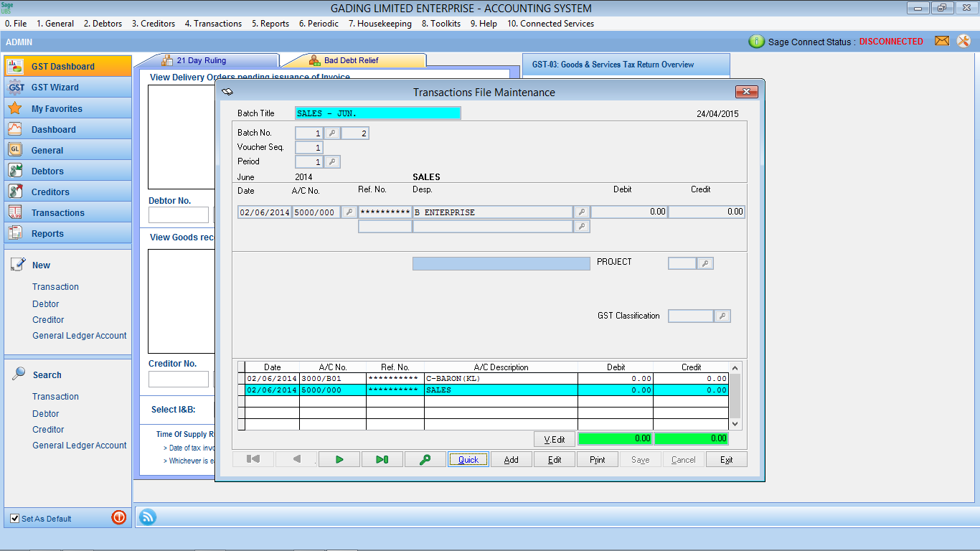980x551 pixels.
Task: Click the V.Edit button
Action: pos(555,438)
